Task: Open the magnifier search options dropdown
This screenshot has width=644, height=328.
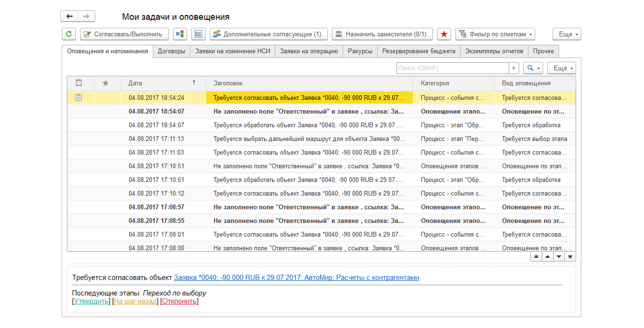Action: [533, 68]
